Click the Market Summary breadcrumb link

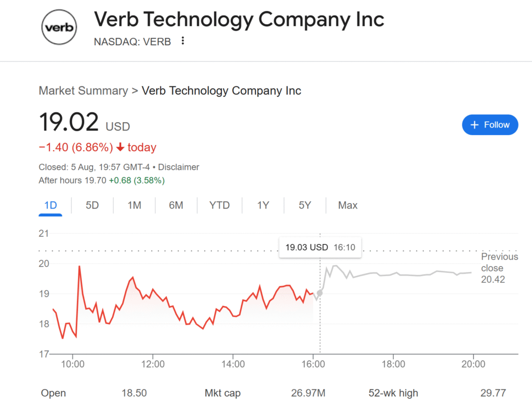click(x=83, y=90)
